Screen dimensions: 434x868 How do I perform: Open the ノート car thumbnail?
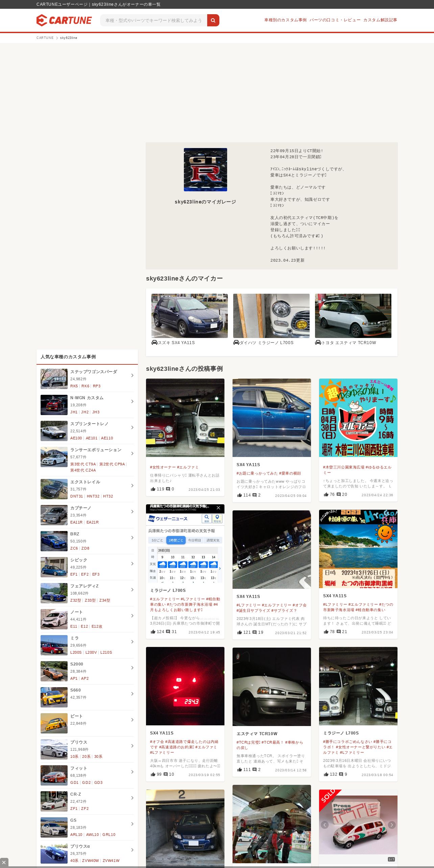[54, 619]
